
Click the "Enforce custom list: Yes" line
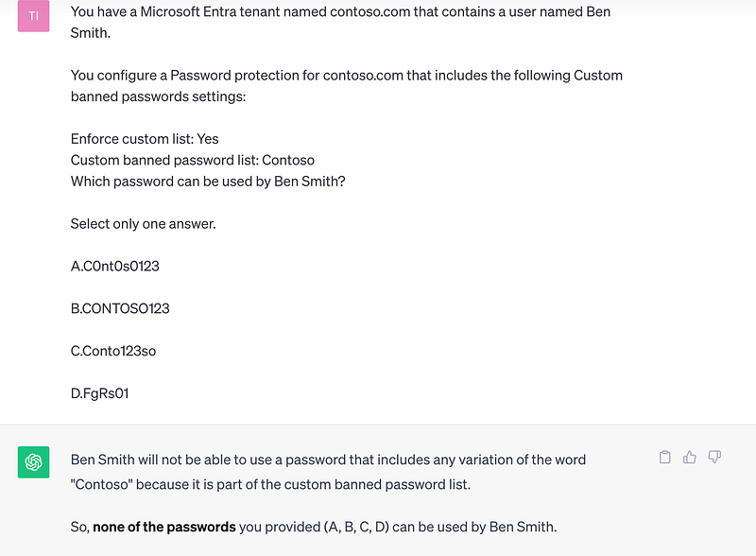pyautogui.click(x=145, y=139)
